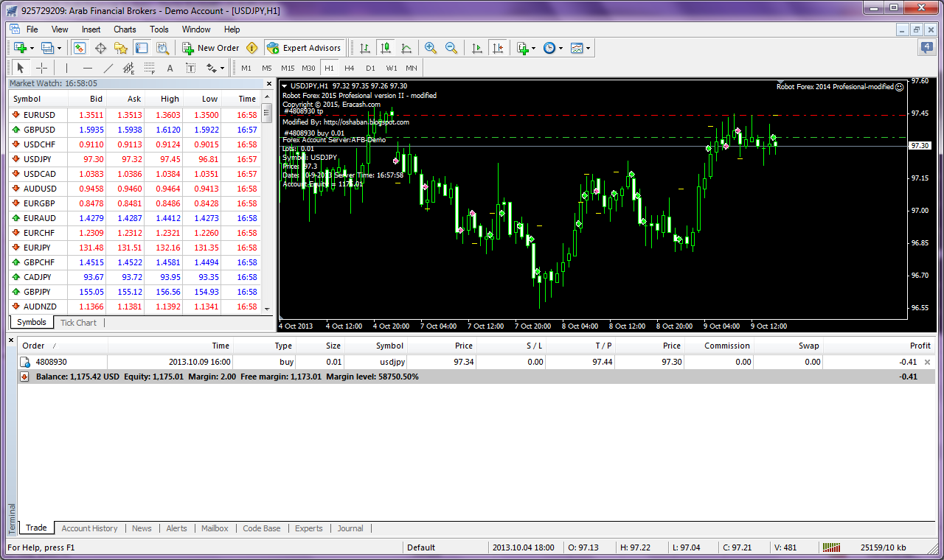Viewport: 944px width, 560px height.
Task: Open the Strategy Tester icon
Action: [162, 48]
